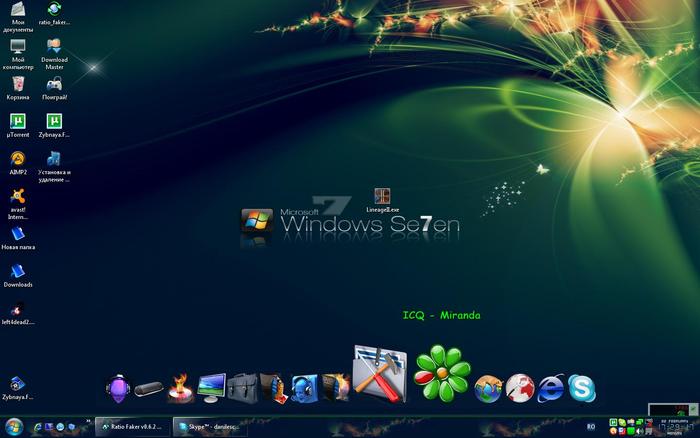Open the briefcase icon in the dock

242,387
